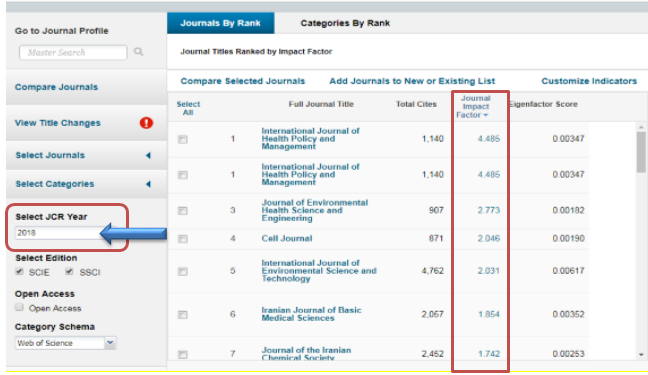Click the table scrollbar up arrow

641,127
